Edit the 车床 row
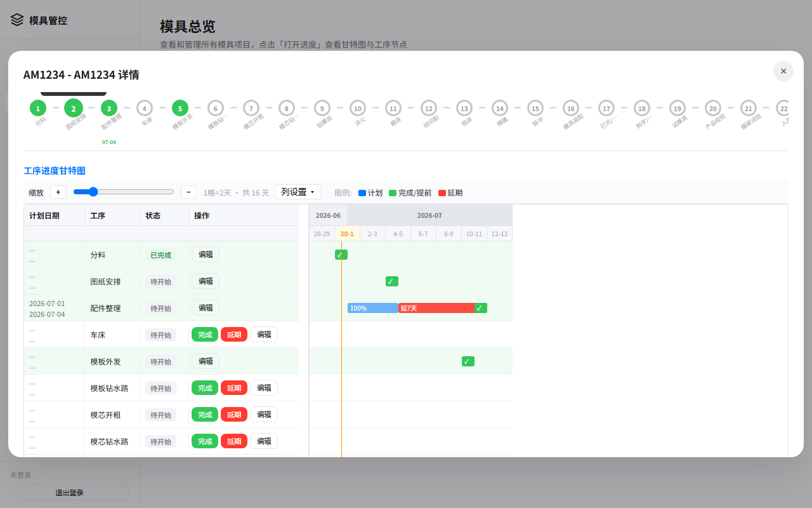Screen dimensions: 812x508 [x=264, y=335]
